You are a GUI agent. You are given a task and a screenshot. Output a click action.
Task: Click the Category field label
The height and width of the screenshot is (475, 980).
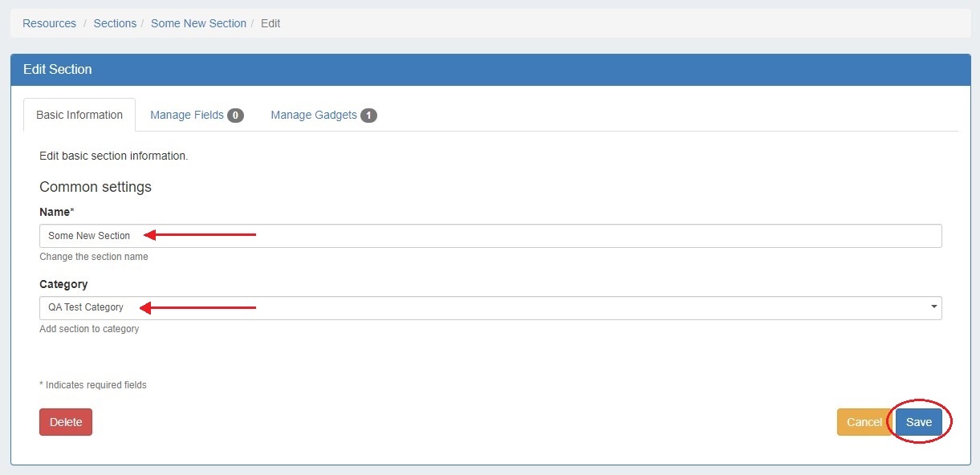click(x=63, y=284)
